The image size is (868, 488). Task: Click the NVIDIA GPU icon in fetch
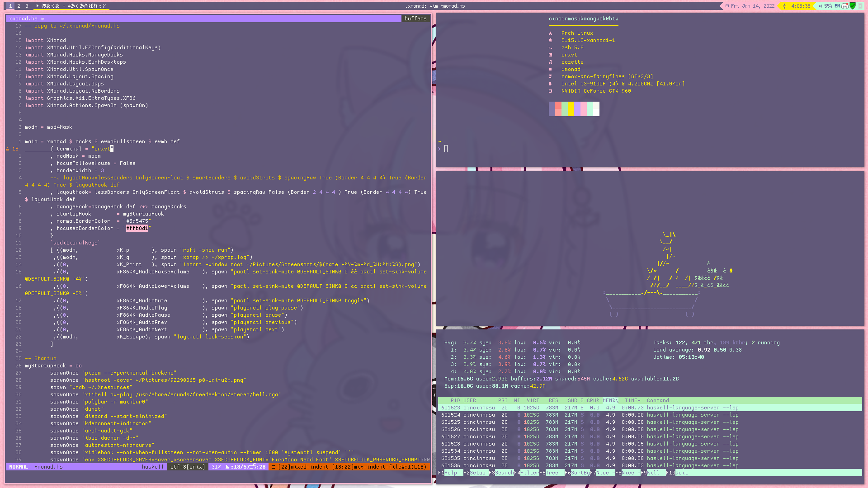pos(550,91)
